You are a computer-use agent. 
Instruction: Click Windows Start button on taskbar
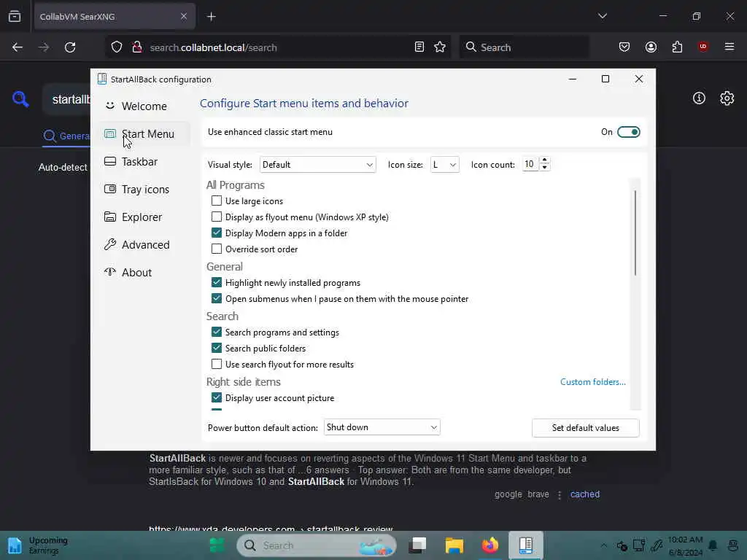pyautogui.click(x=217, y=545)
